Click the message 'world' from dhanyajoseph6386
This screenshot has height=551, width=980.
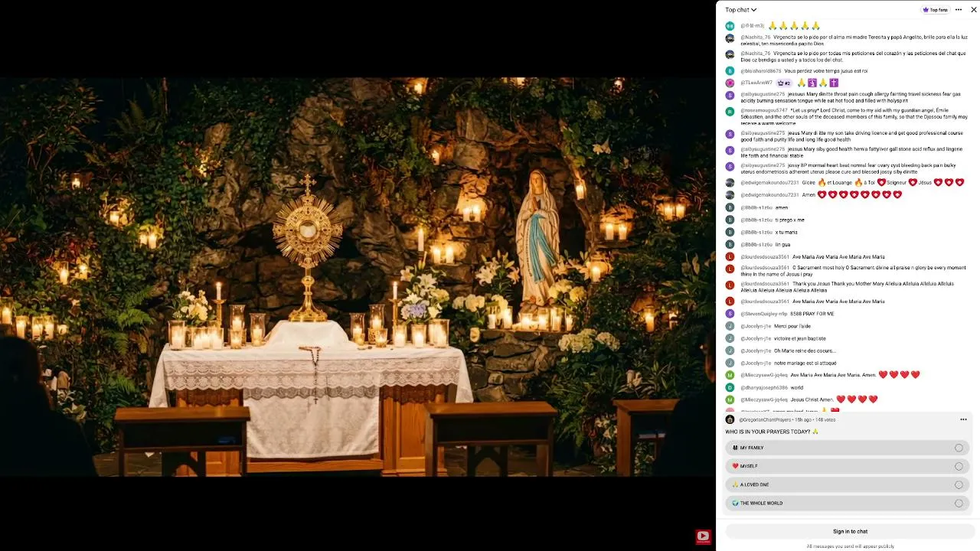[x=796, y=387]
